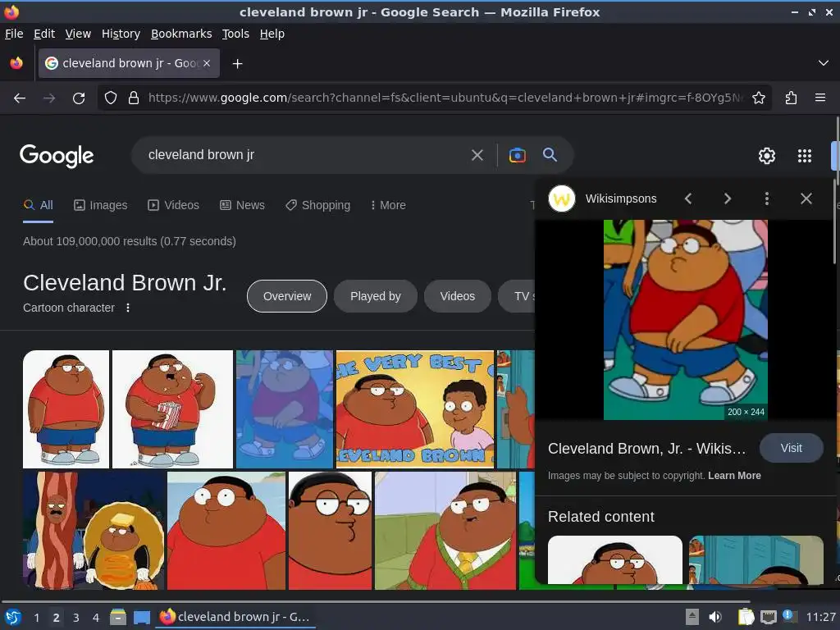Switch to workspace 3 in taskbar
This screenshot has height=630, width=840.
pos(76,618)
